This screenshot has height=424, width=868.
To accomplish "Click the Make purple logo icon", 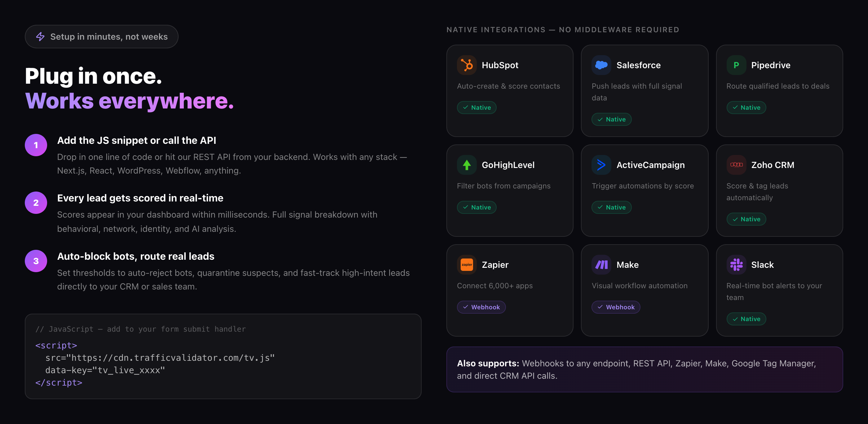I will click(601, 265).
